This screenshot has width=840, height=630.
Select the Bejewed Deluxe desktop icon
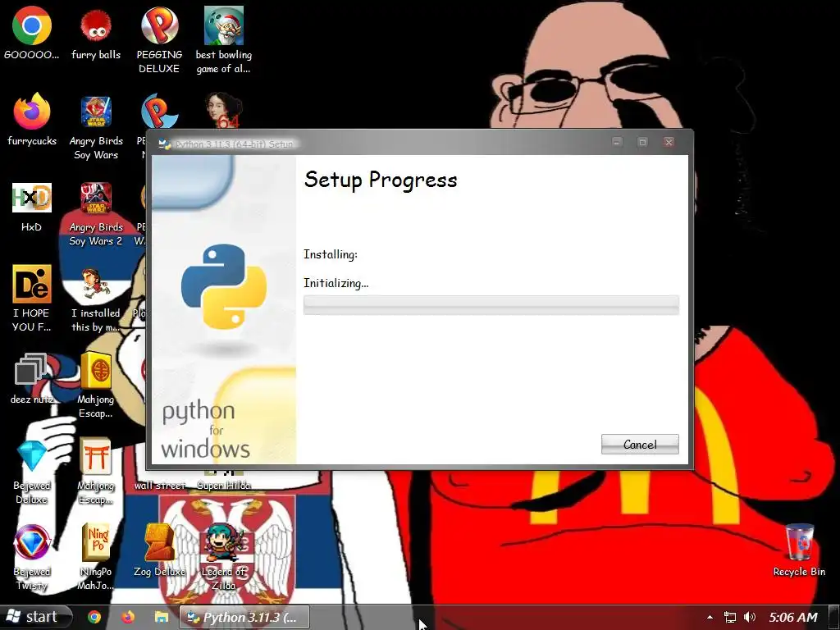click(32, 472)
